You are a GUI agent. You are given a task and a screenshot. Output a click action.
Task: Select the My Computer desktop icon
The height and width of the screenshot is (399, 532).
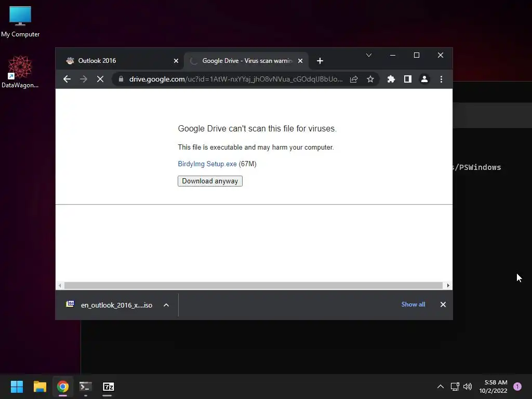click(20, 22)
